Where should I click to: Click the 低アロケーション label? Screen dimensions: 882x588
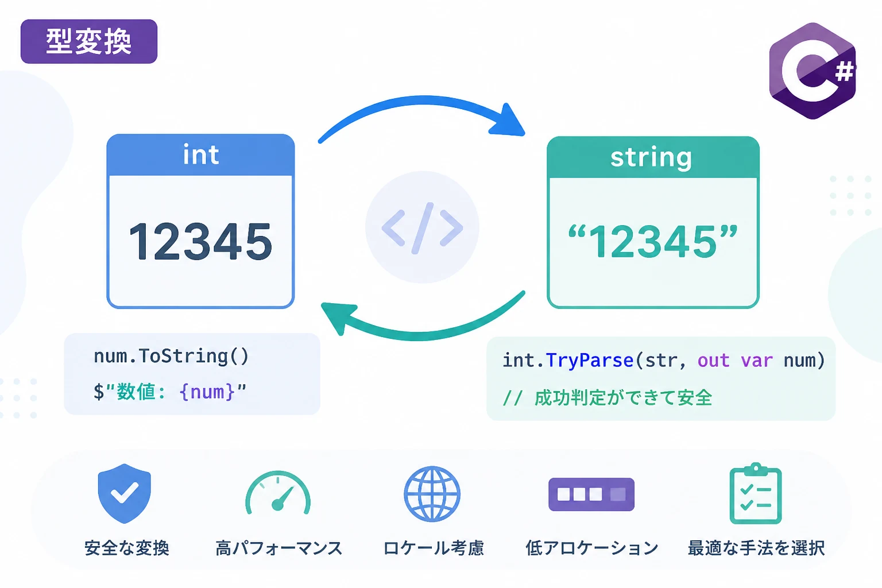tap(592, 548)
